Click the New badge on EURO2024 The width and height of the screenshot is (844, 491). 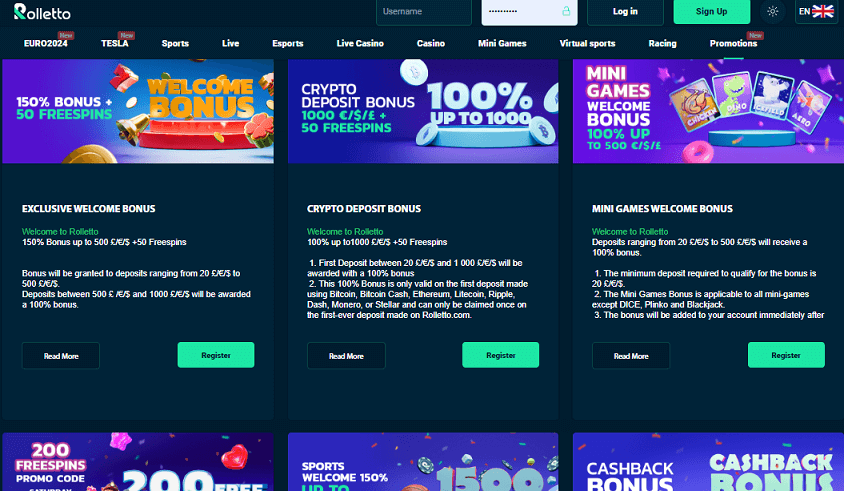pos(66,36)
